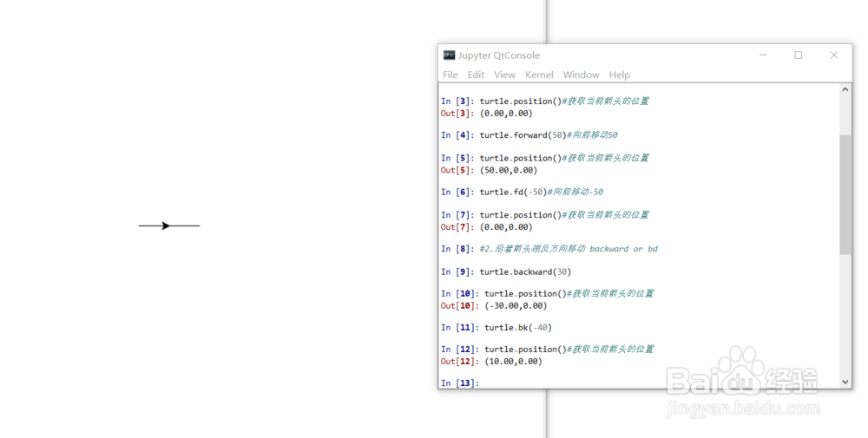Click the turtle arrowhead in the drawing window
The width and height of the screenshot is (868, 438).
pyautogui.click(x=166, y=226)
